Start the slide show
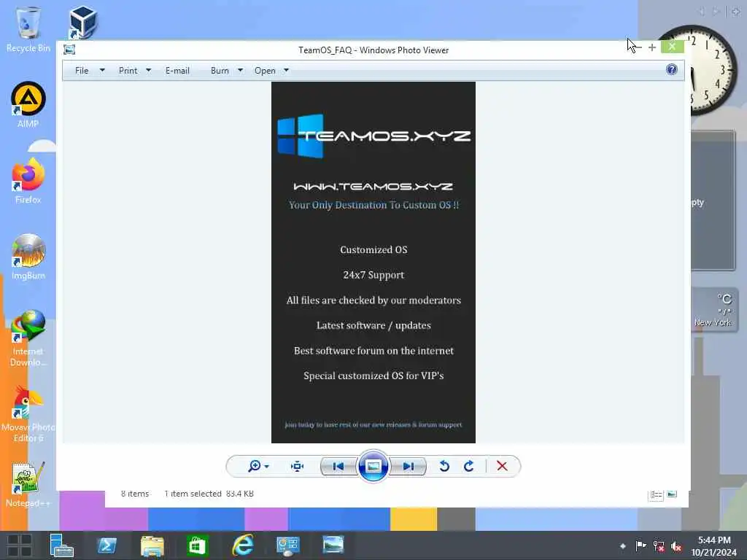Viewport: 747px width, 560px height. tap(373, 466)
